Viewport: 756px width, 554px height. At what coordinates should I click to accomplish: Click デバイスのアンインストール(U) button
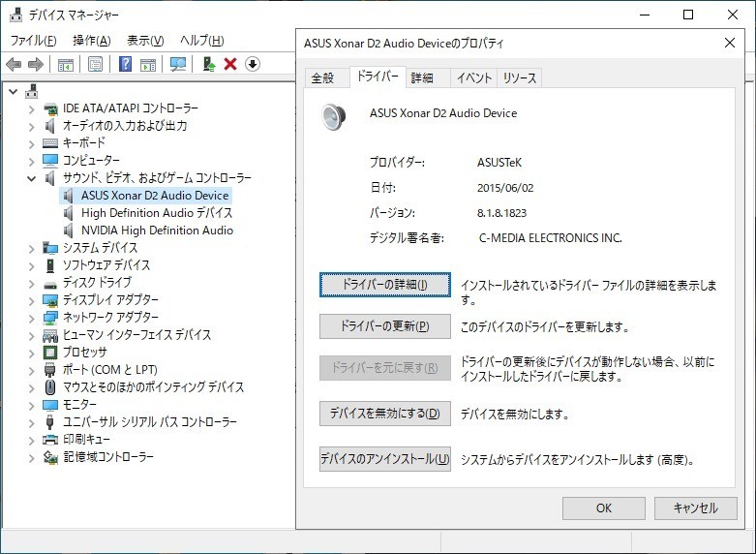coord(384,459)
